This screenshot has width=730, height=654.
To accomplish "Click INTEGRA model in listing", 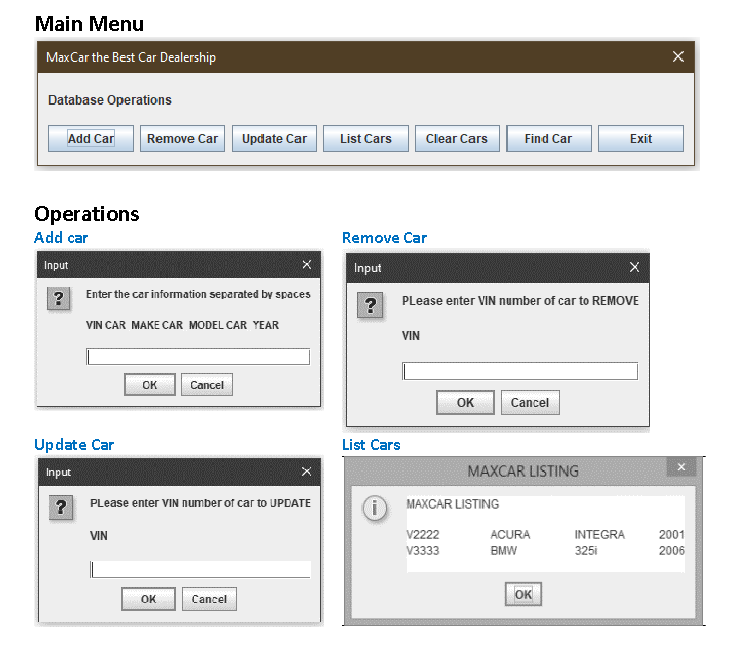I will click(600, 534).
